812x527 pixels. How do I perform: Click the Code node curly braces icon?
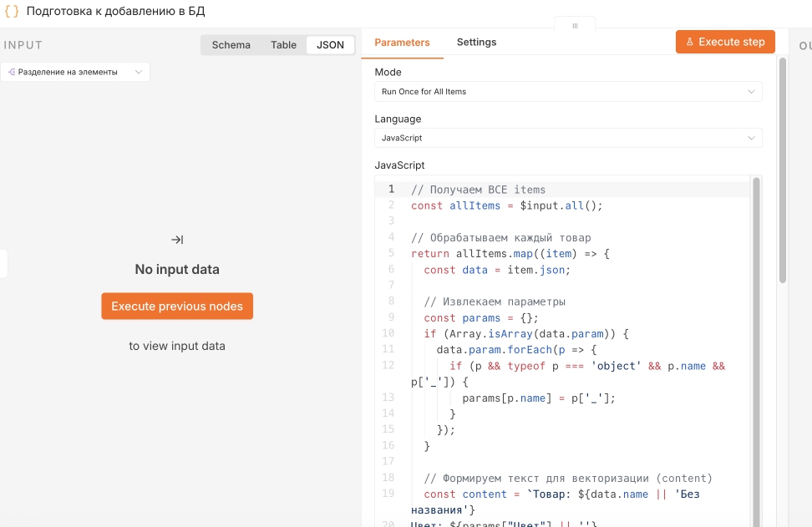[x=12, y=11]
